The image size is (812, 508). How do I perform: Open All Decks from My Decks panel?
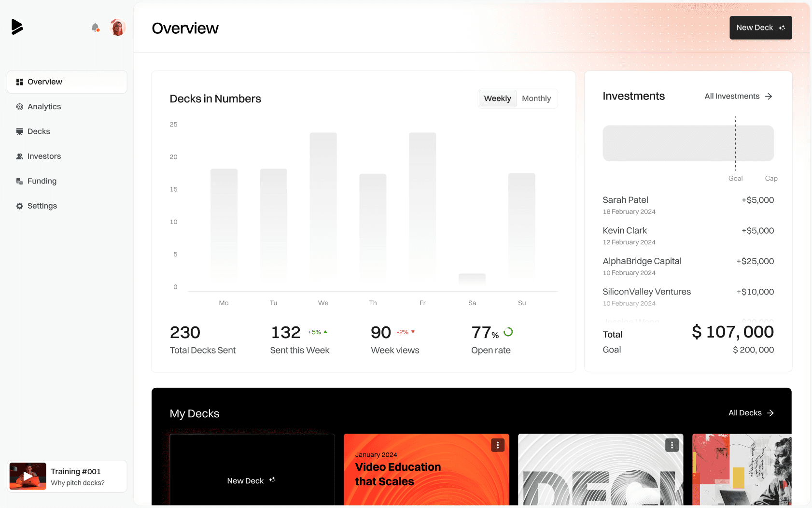pyautogui.click(x=750, y=413)
